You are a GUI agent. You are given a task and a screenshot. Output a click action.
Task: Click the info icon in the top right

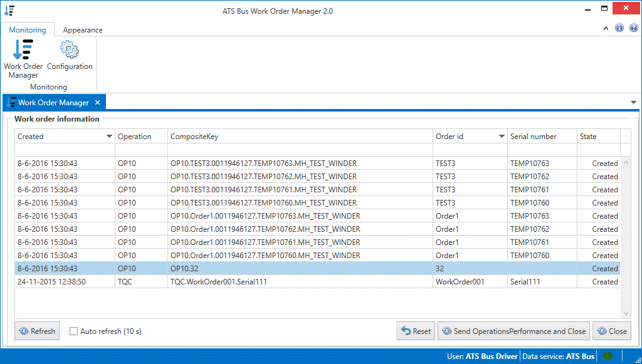click(619, 28)
